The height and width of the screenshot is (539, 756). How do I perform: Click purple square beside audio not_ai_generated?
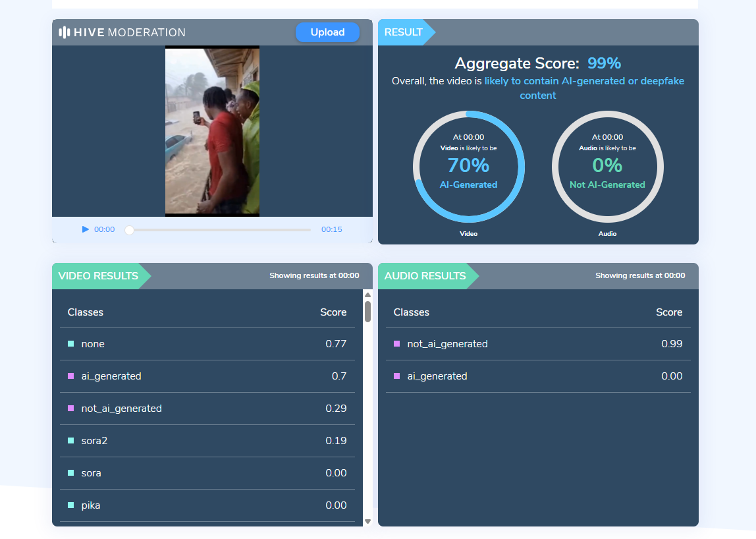(x=396, y=344)
